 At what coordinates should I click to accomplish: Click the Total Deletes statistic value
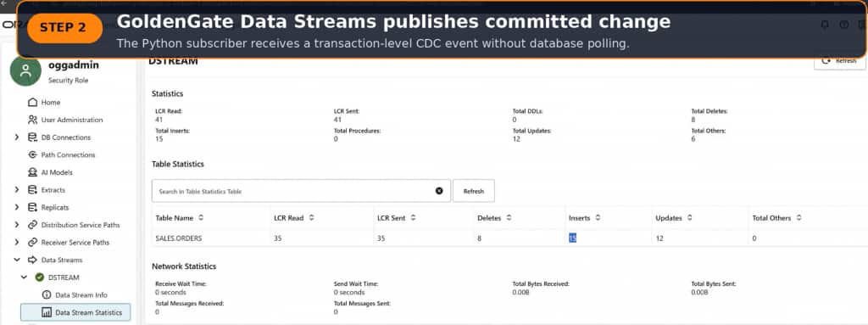(x=693, y=120)
